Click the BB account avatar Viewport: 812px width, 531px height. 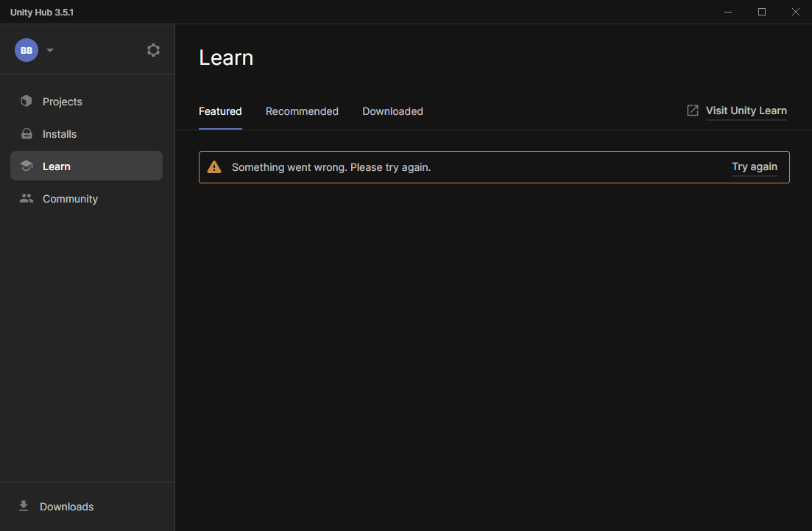[27, 50]
